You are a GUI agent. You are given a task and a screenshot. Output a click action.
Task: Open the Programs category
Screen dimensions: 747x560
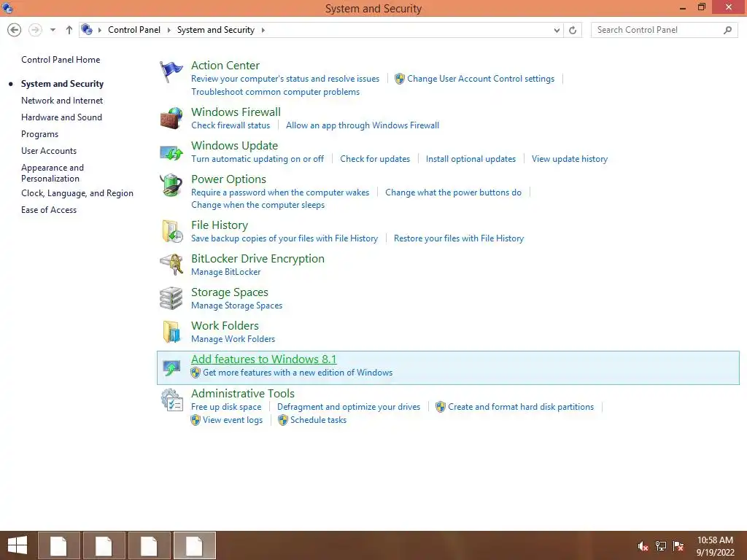[39, 134]
